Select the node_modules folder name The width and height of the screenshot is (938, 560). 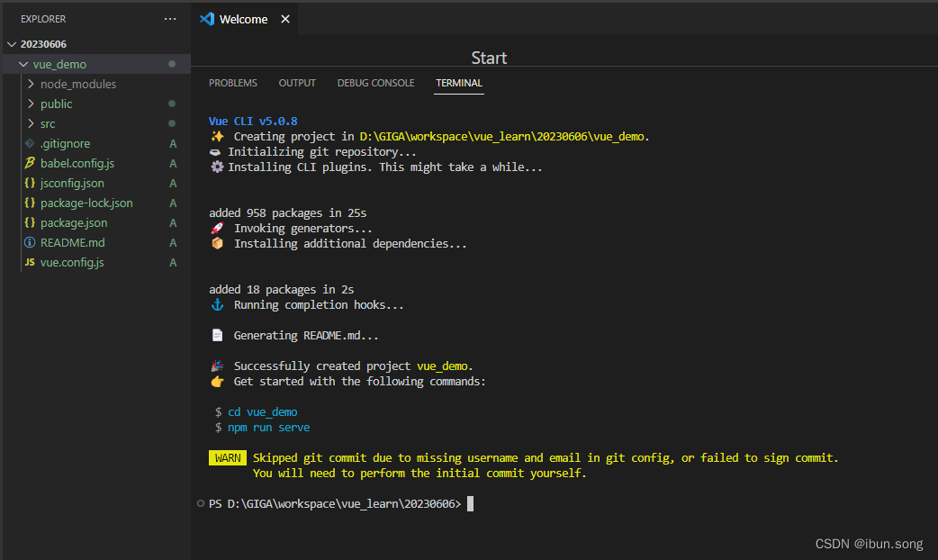click(77, 84)
